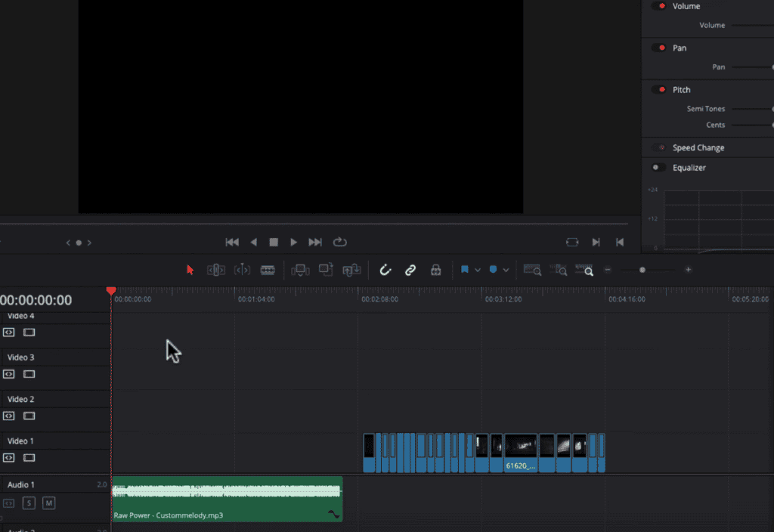The height and width of the screenshot is (532, 774).
Task: Jump to the first frame
Action: (x=232, y=243)
